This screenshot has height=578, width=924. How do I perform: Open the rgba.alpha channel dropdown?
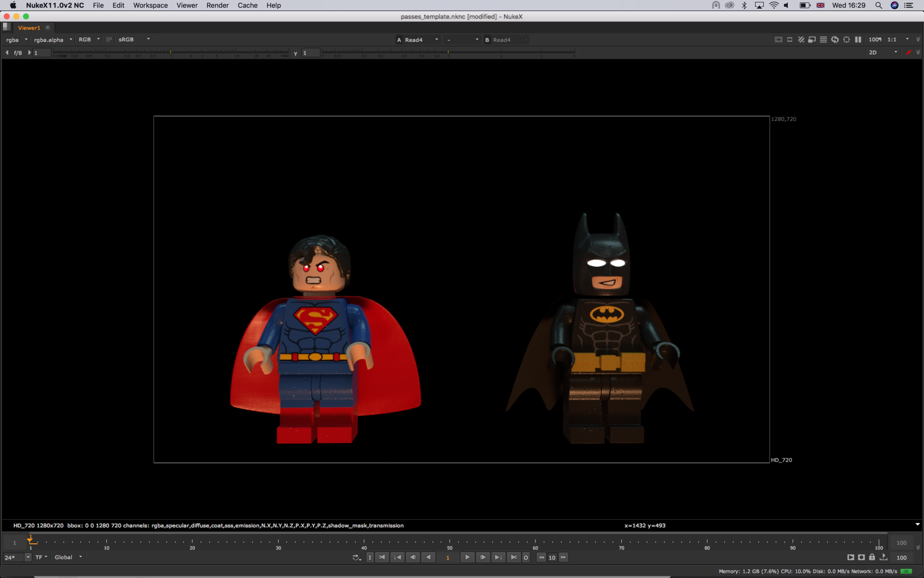tap(53, 40)
